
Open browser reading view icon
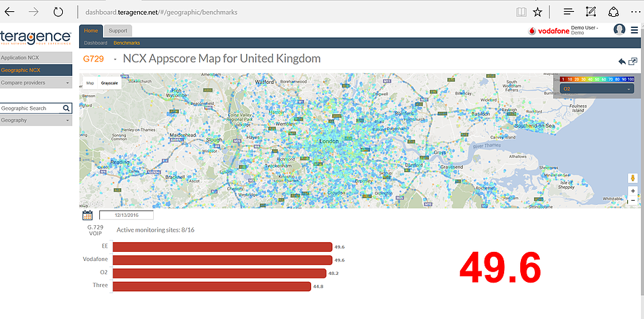click(521, 13)
